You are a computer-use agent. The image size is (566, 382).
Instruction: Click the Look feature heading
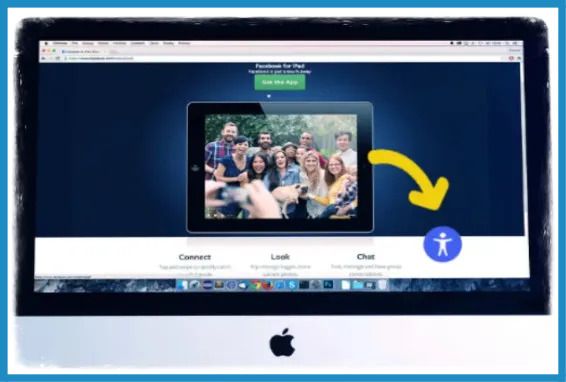pyautogui.click(x=280, y=257)
